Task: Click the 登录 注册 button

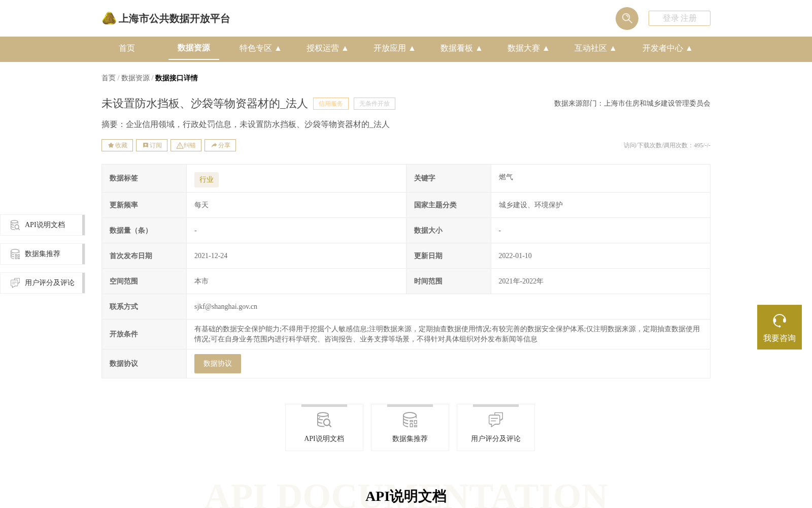Action: point(679,18)
